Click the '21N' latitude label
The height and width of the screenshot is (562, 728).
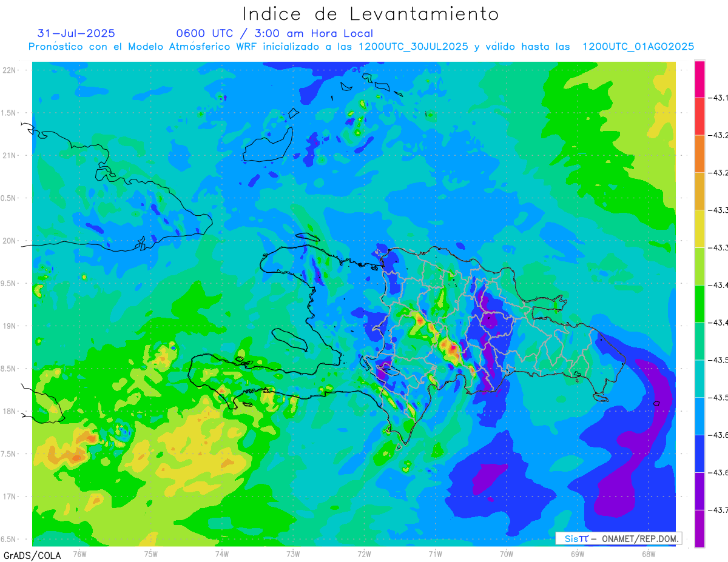[9, 155]
